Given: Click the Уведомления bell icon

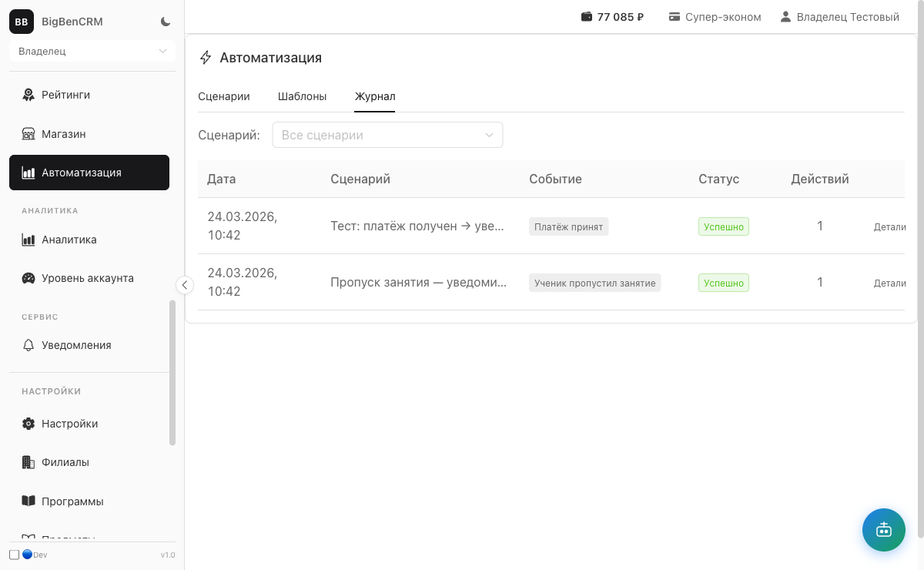Looking at the screenshot, I should click(x=28, y=345).
